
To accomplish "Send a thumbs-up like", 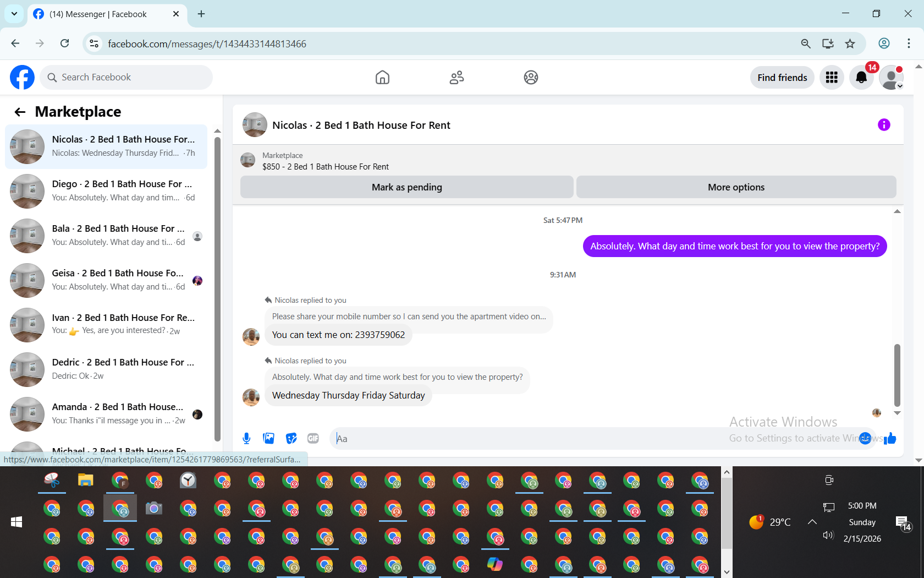I will click(x=890, y=438).
